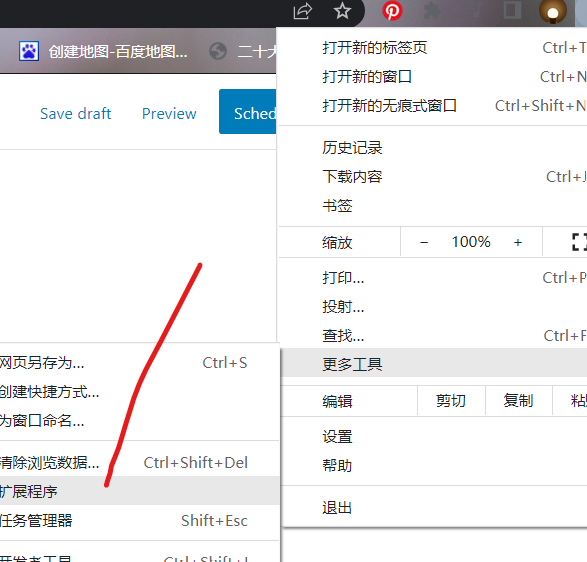Select 打开新的无痕式窗口
This screenshot has height=562, width=587.
point(433,106)
